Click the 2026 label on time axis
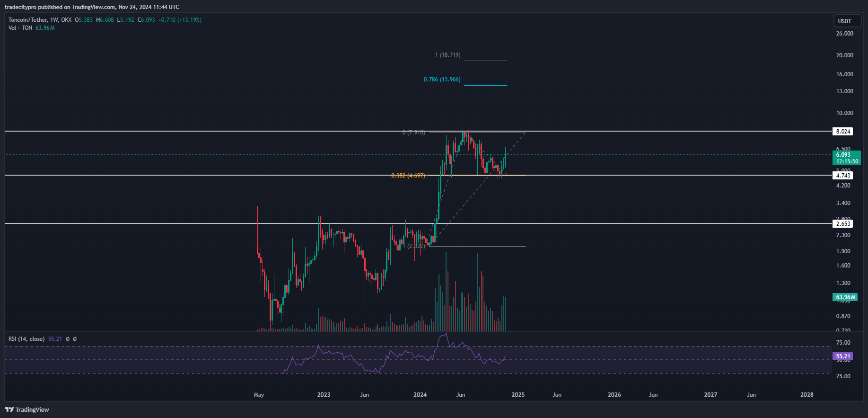The height and width of the screenshot is (418, 868). [614, 395]
